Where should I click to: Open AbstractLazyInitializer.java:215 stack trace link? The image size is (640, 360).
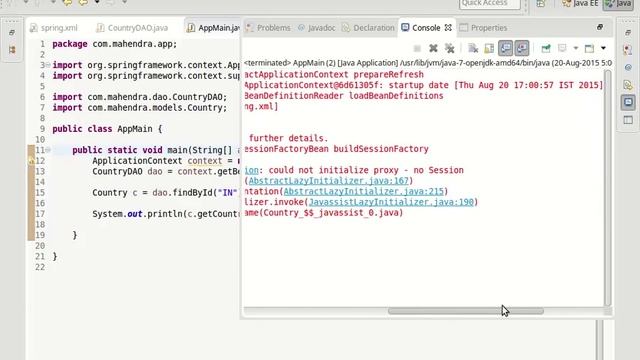364,191
